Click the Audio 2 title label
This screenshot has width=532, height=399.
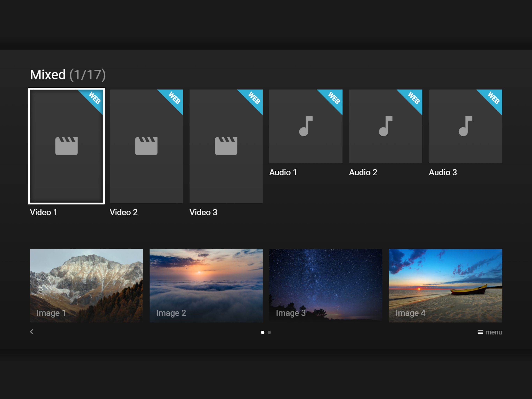363,172
